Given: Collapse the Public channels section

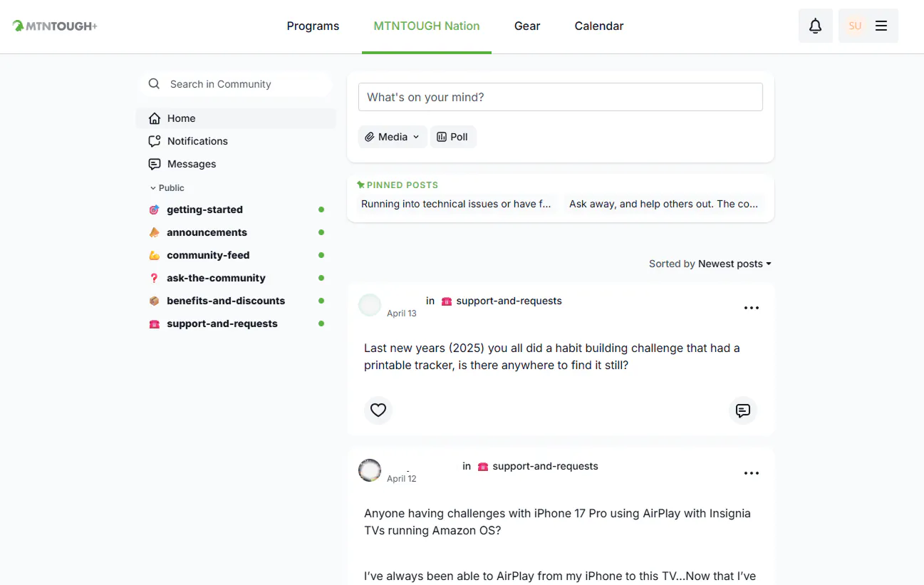Looking at the screenshot, I should click(x=167, y=188).
